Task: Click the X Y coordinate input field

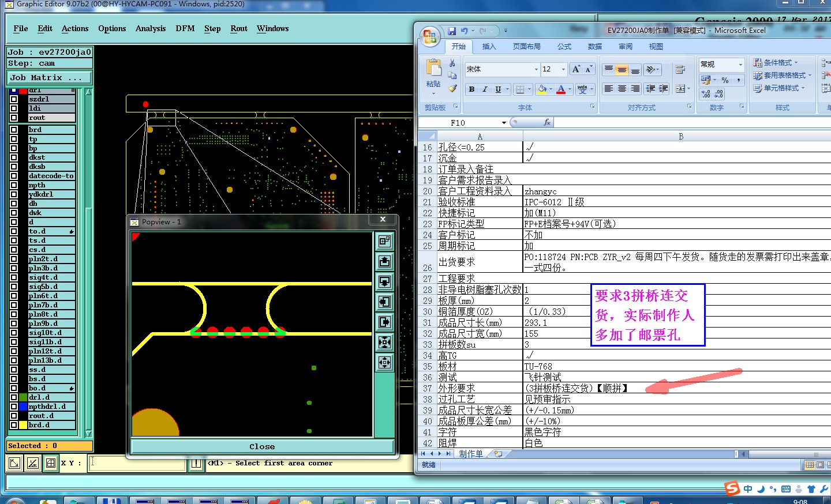Action: pos(137,463)
